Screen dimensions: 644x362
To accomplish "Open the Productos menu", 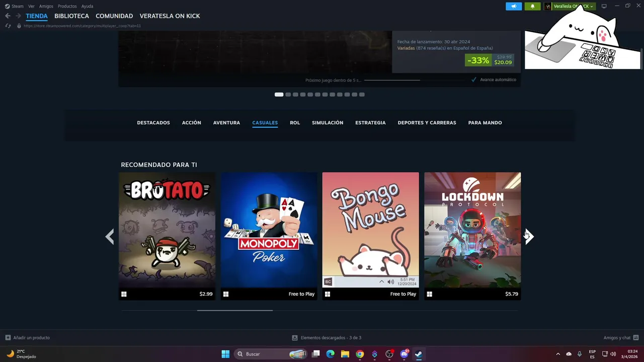I will (67, 6).
